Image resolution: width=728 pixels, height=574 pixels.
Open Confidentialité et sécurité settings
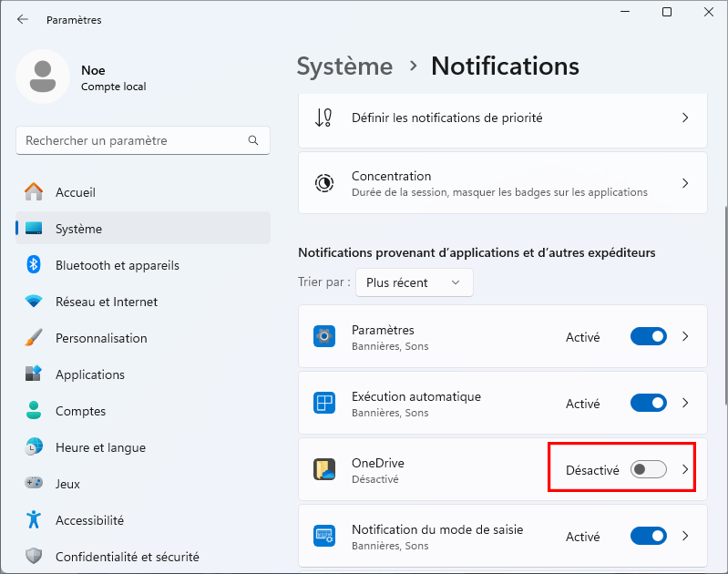coord(143,556)
